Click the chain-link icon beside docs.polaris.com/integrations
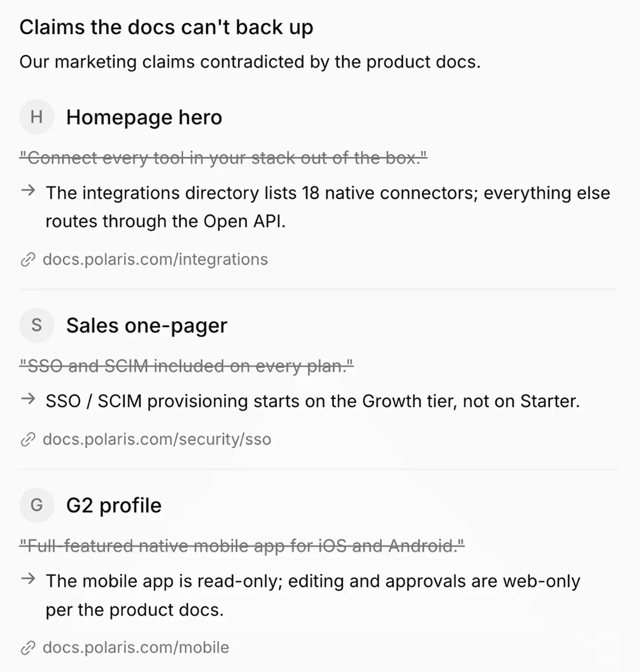Image resolution: width=640 pixels, height=672 pixels. (28, 259)
